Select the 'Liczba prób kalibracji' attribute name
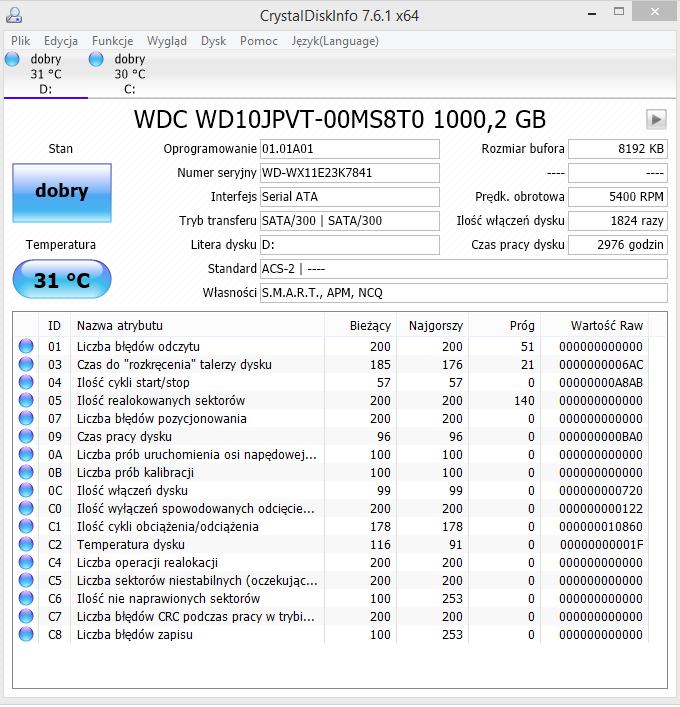Screen dimensions: 680x707 [135, 473]
